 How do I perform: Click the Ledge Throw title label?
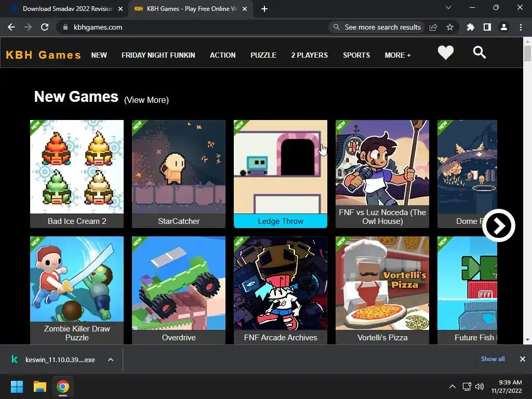[280, 221]
